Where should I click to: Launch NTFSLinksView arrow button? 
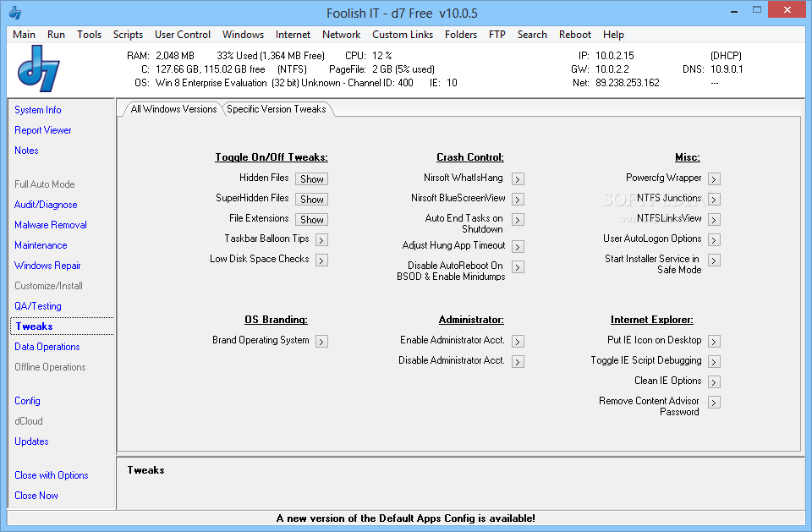(x=714, y=220)
